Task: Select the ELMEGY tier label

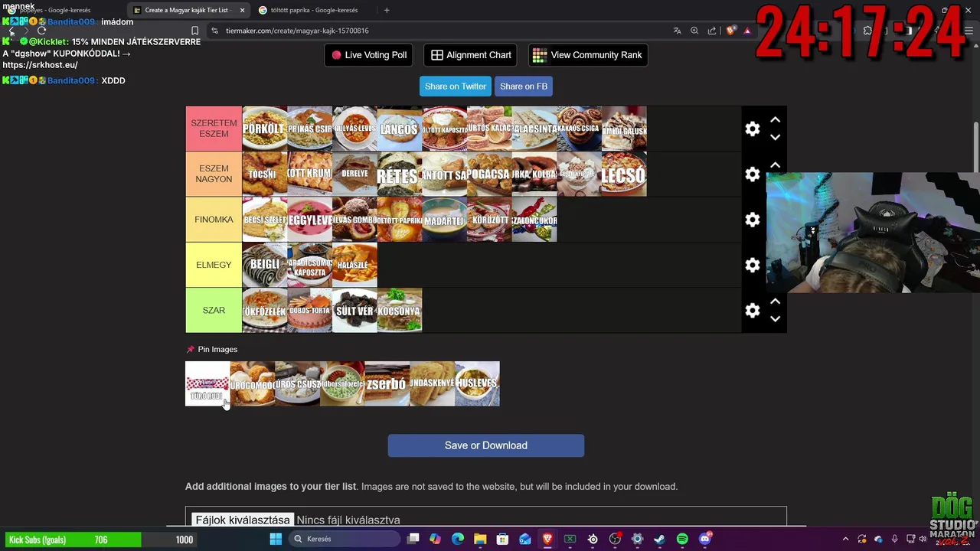Action: pyautogui.click(x=214, y=265)
